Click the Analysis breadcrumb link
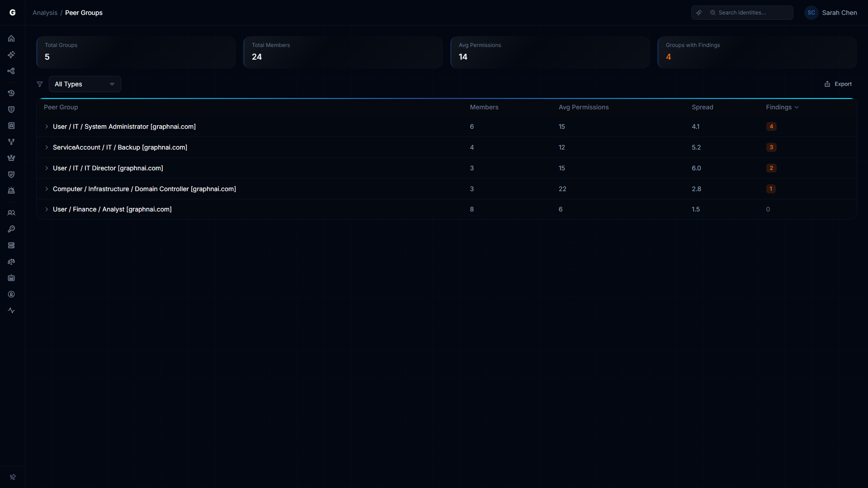868x488 pixels. (x=45, y=13)
